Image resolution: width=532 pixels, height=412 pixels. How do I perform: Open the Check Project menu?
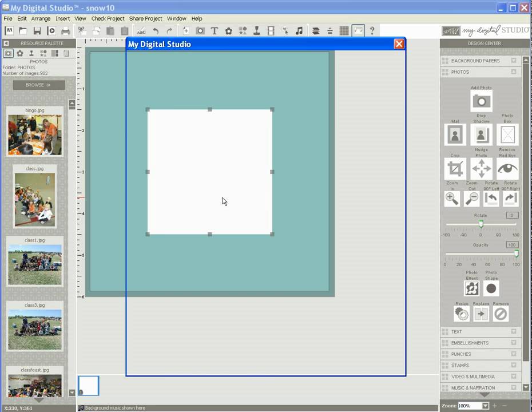click(108, 19)
